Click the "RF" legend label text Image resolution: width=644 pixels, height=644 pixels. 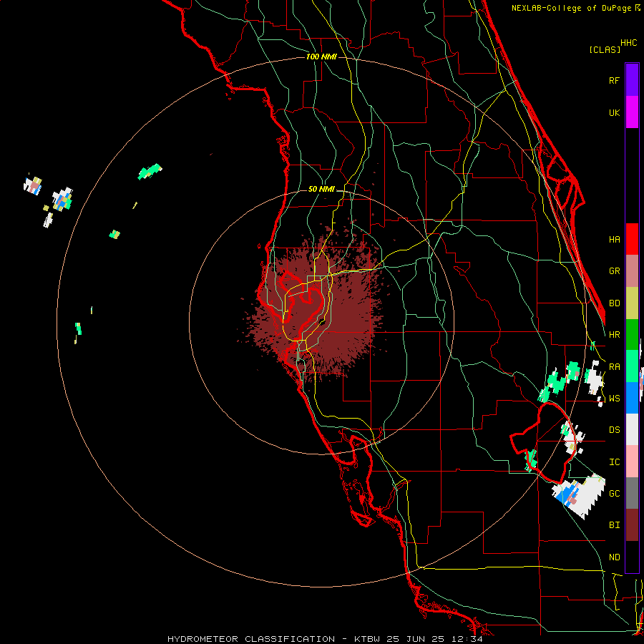pos(614,80)
